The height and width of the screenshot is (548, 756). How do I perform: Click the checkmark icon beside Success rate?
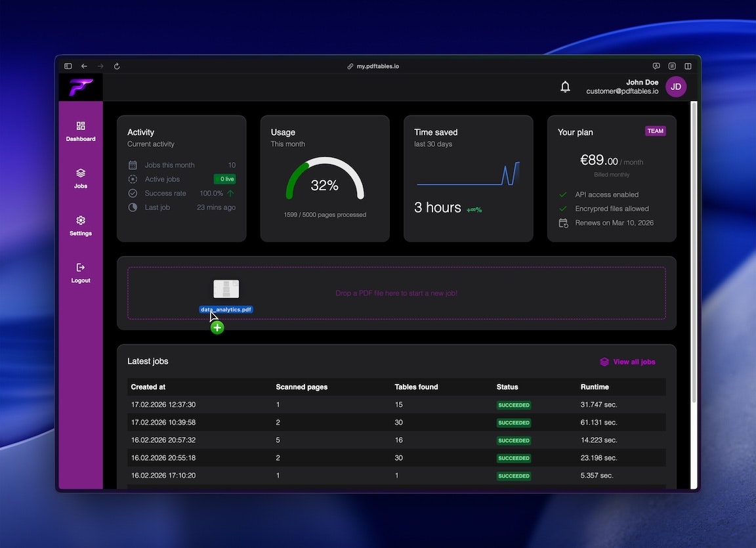(133, 193)
